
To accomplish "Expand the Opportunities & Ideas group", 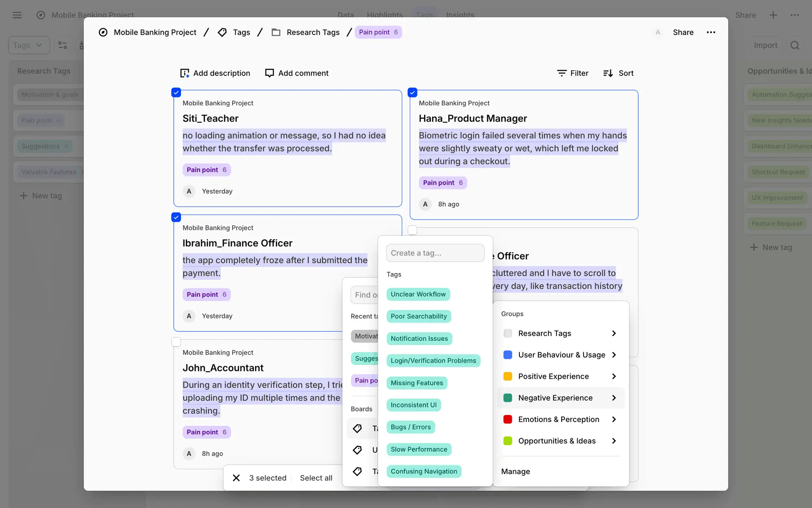I will pos(614,441).
